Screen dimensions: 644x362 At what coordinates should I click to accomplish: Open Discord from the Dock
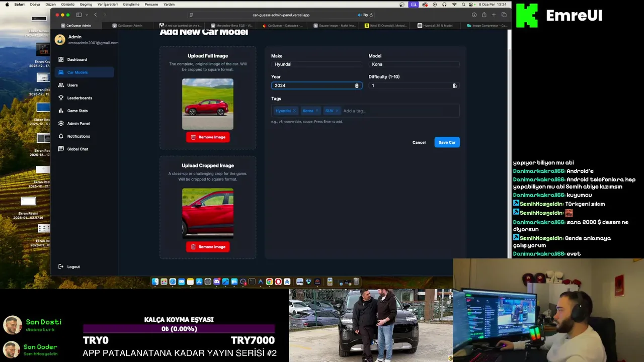217,282
